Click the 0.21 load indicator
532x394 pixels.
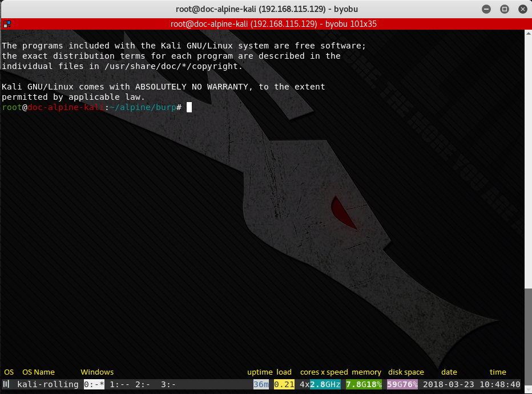click(x=284, y=384)
